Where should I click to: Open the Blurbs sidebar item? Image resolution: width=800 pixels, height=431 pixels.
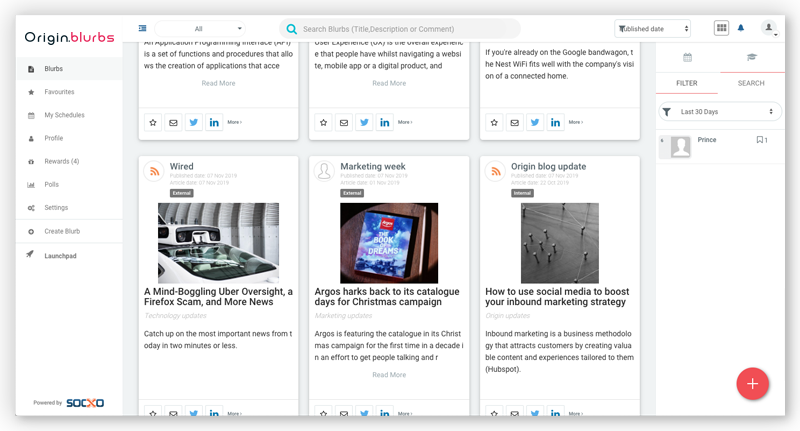[x=69, y=69]
